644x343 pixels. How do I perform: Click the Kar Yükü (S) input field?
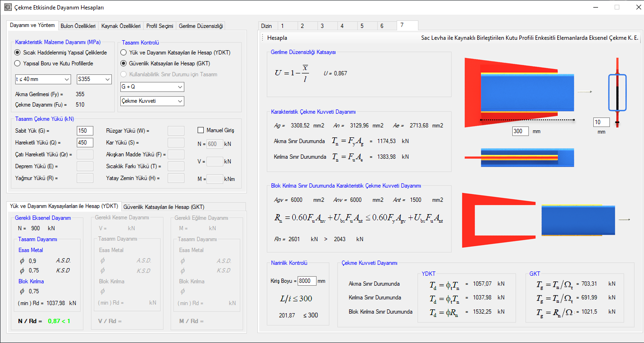pos(176,143)
